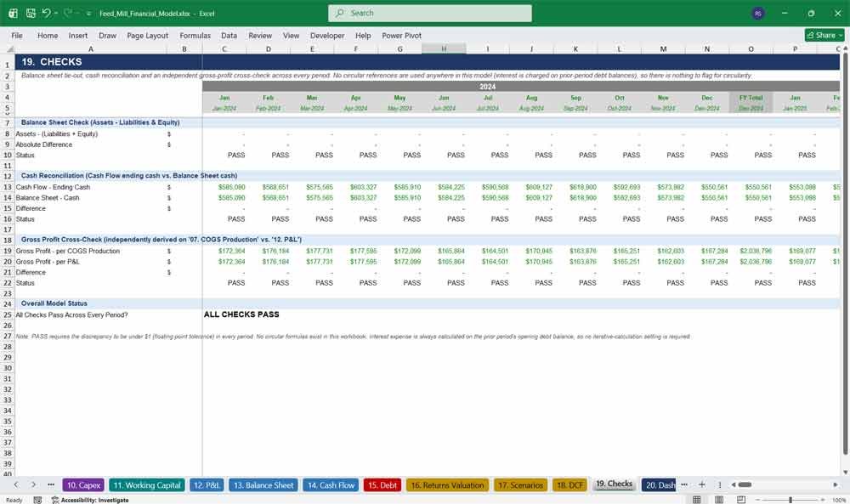Click the Redo arrow icon
Image resolution: width=850 pixels, height=504 pixels.
(68, 13)
